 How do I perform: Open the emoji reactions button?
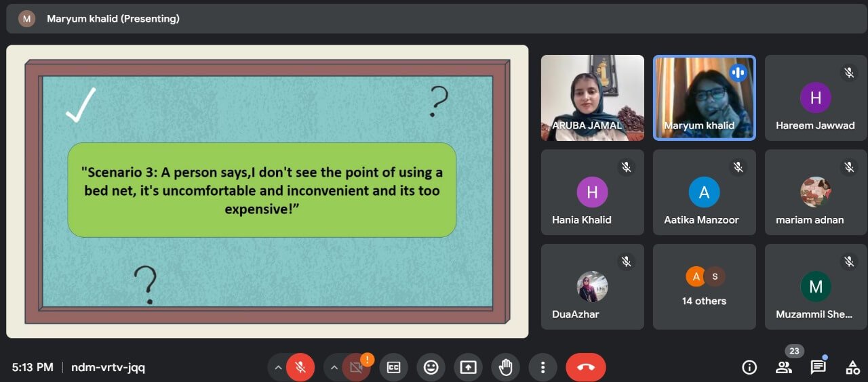click(x=431, y=367)
